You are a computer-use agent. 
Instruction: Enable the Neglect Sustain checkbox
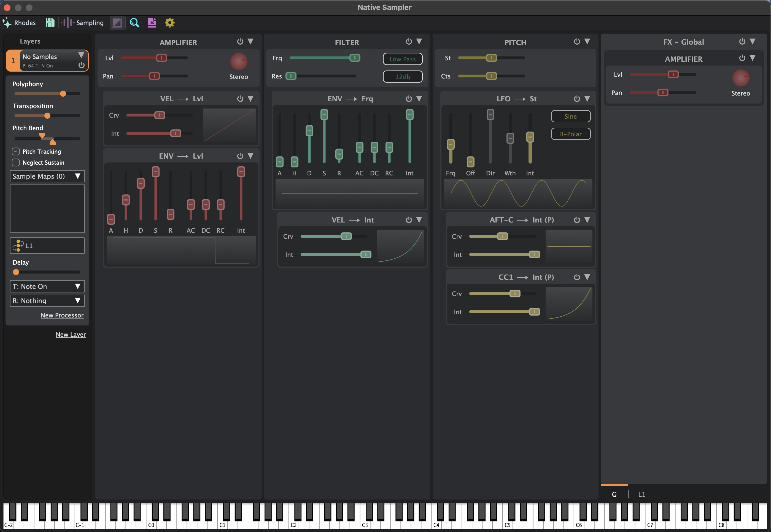pos(16,162)
